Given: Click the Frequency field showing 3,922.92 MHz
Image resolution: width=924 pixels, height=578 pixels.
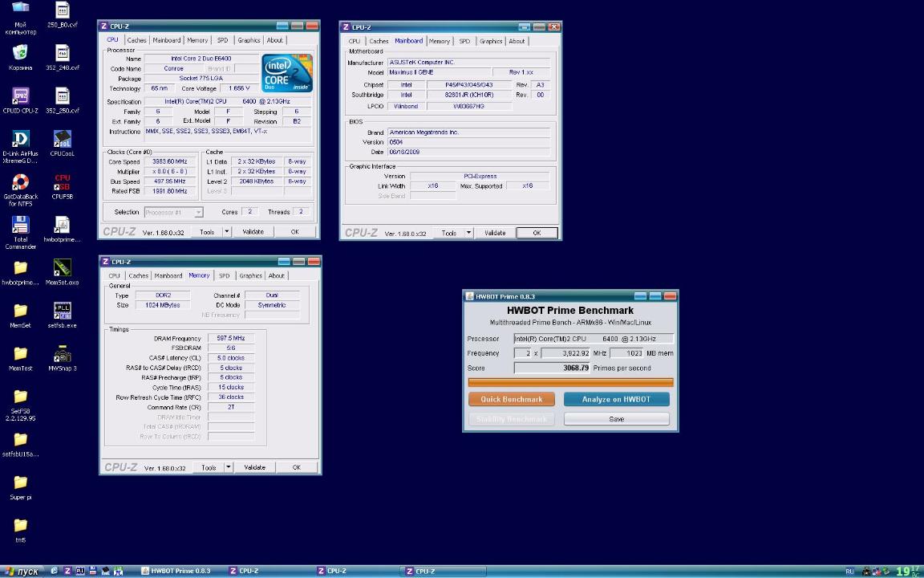Looking at the screenshot, I should [x=565, y=353].
